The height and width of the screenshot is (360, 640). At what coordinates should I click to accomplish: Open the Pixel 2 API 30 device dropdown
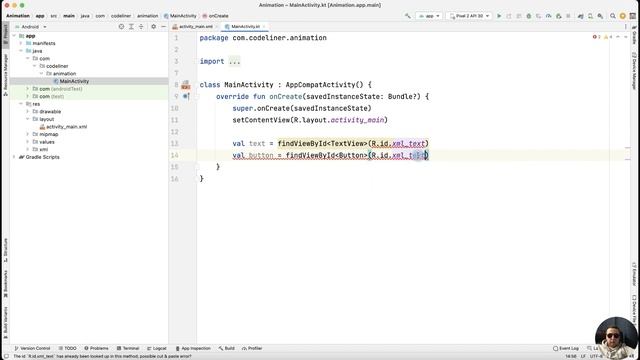469,16
